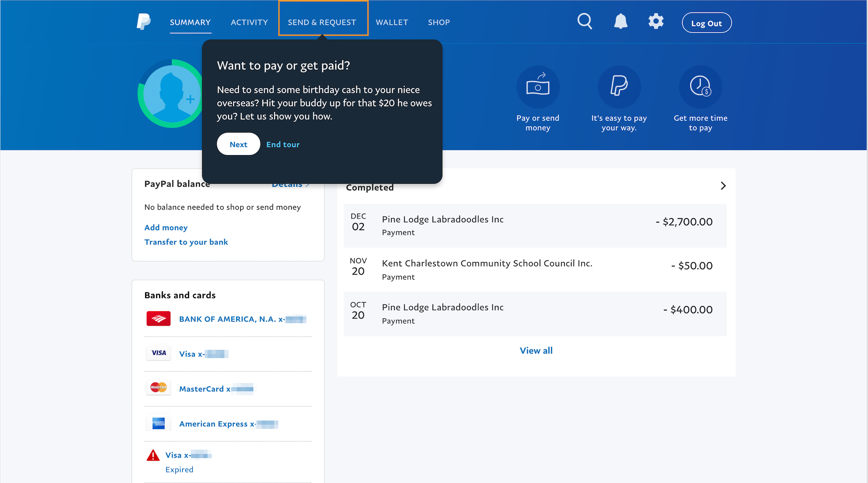Click the Add money link
Image resolution: width=868 pixels, height=483 pixels.
[x=166, y=228]
